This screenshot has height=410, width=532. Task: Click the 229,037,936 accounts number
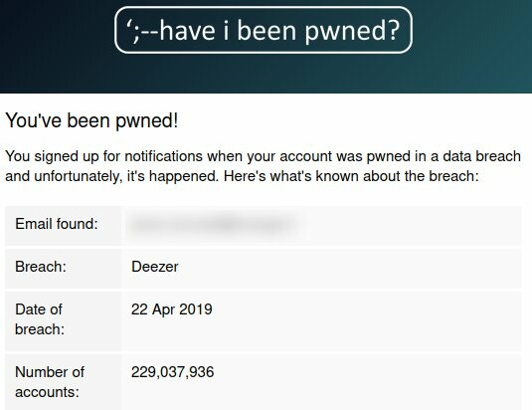tap(172, 372)
